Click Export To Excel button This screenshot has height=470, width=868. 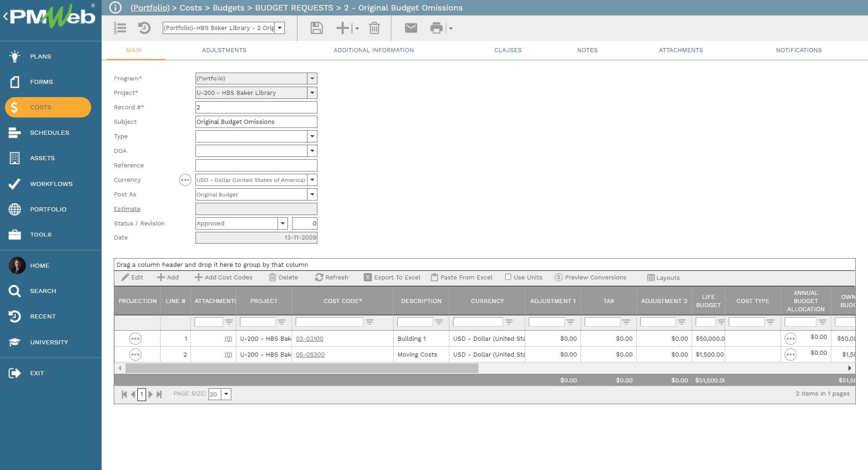pos(392,277)
